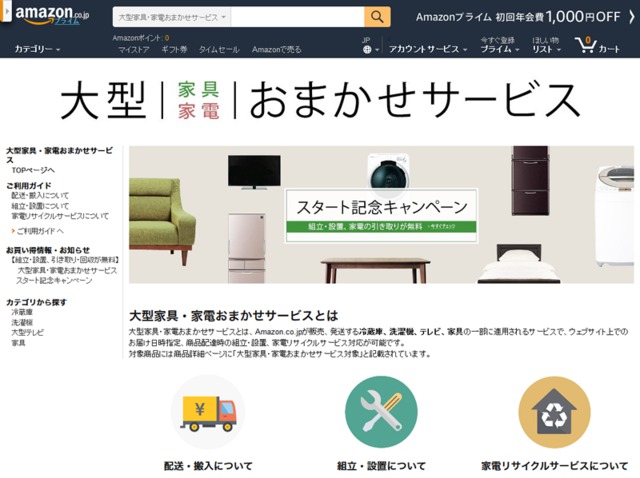
Task: Open the ギフト券 nav item
Action: (x=174, y=49)
